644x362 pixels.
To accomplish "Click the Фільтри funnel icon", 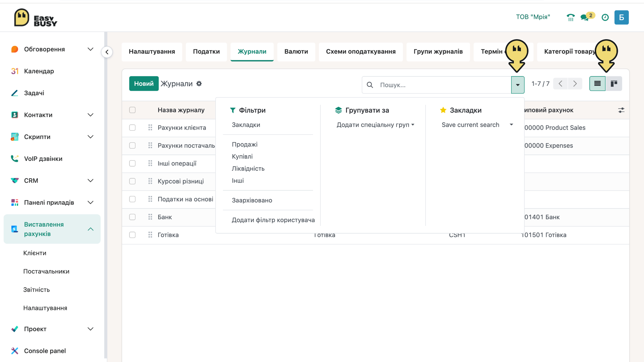I will point(233,110).
